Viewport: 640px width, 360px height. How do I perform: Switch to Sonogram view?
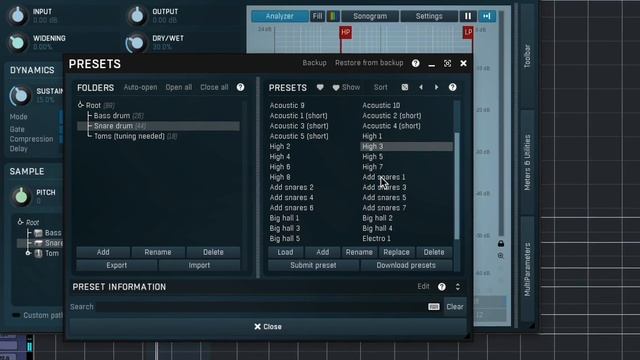pyautogui.click(x=370, y=16)
